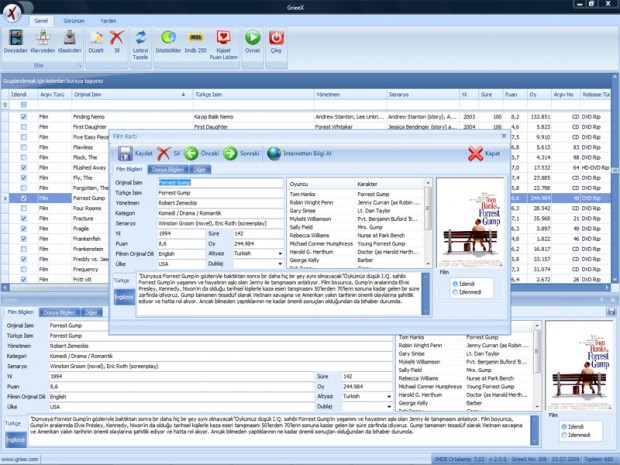
Task: Click the GrieeX application logo button
Action: (12, 13)
